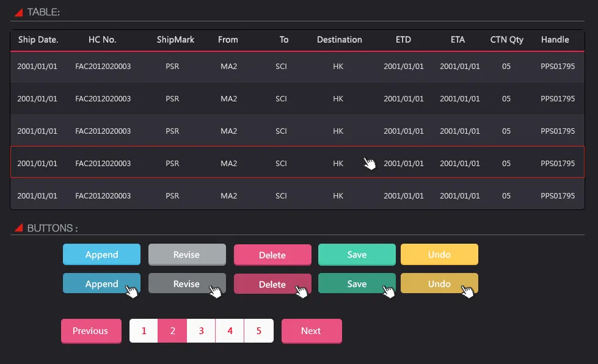Click the ETD column header

coord(403,40)
